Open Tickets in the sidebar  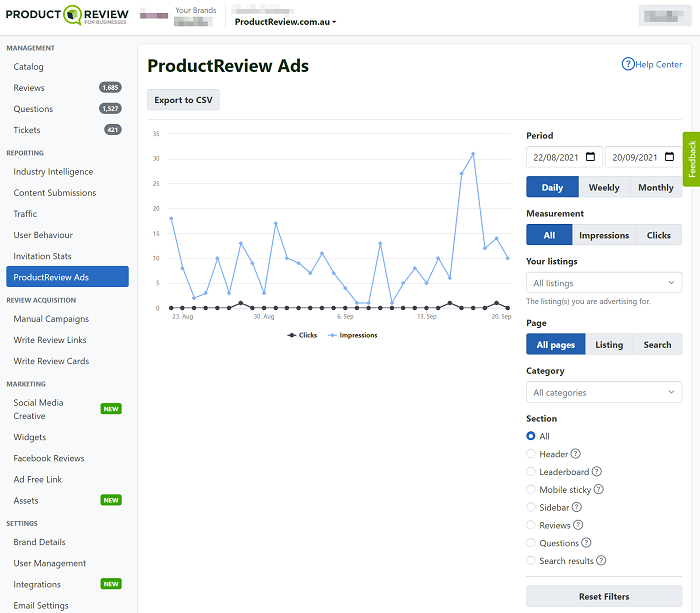pos(67,129)
